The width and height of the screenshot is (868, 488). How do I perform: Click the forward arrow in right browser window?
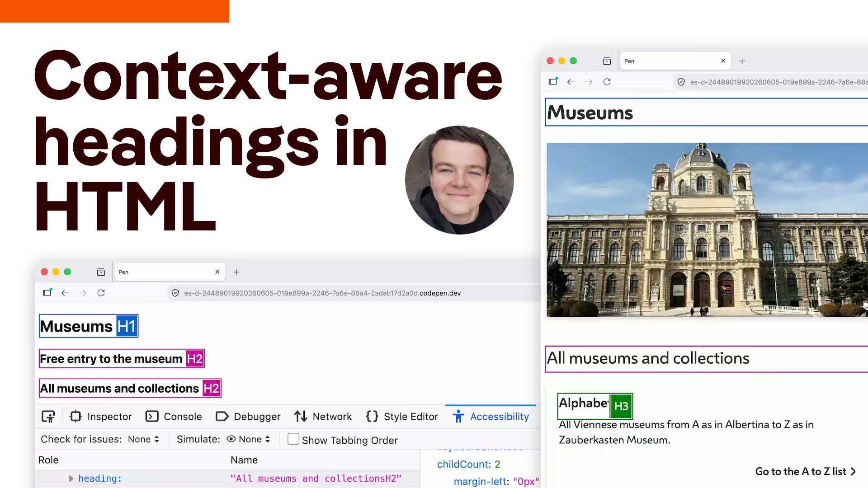(x=589, y=82)
